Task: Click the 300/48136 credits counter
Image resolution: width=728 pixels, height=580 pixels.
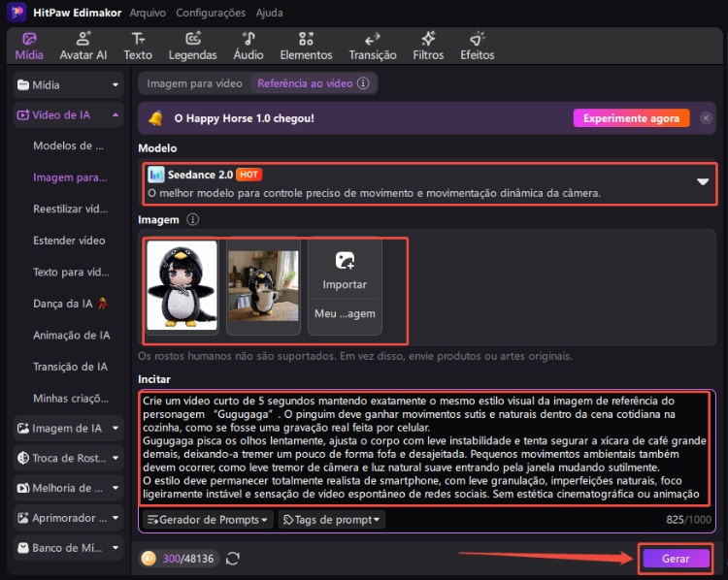Action: tap(188, 559)
